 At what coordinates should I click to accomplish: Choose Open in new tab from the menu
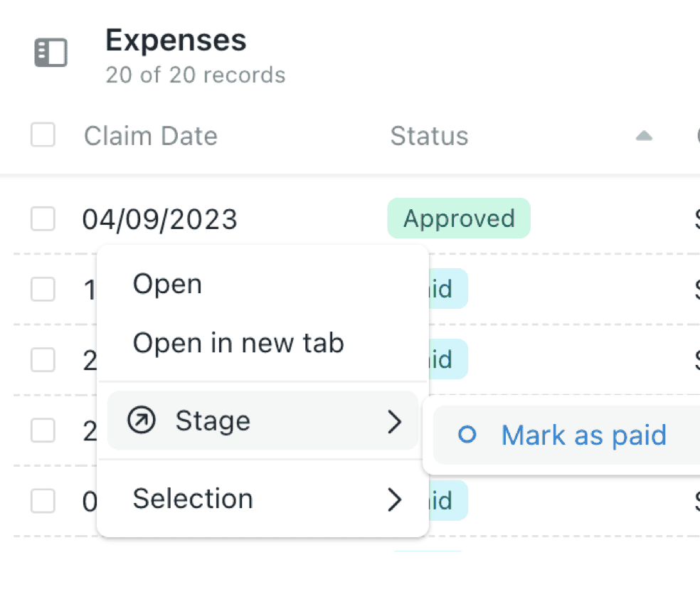point(238,343)
